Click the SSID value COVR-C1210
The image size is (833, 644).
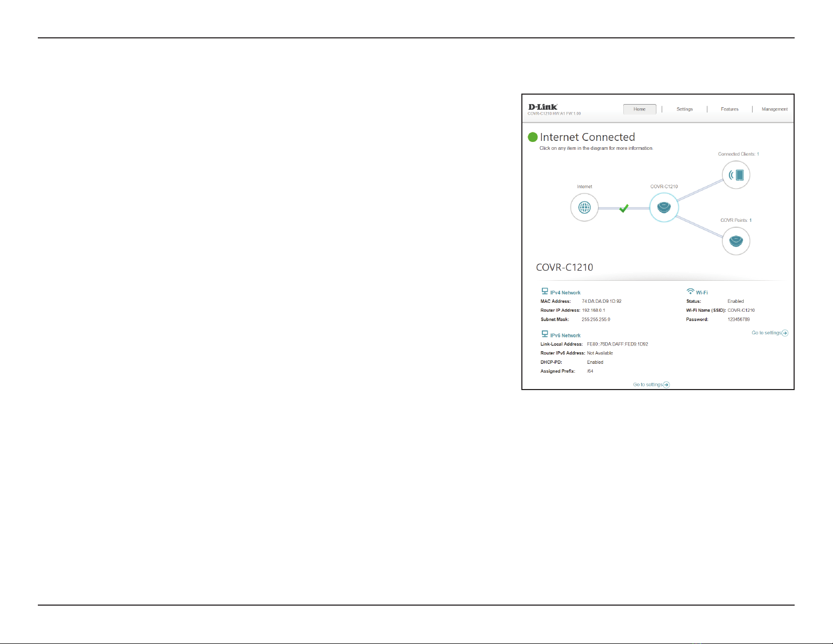[741, 310]
